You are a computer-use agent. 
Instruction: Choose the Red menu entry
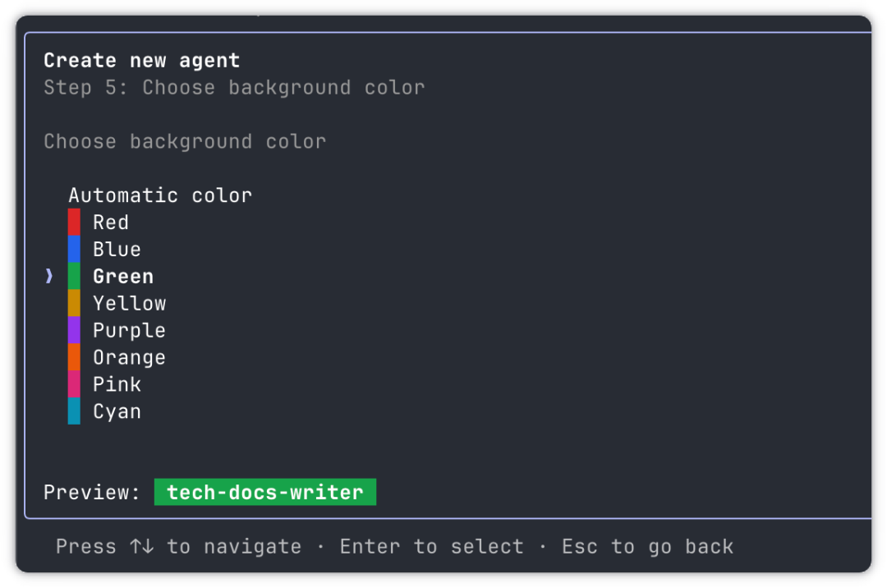pyautogui.click(x=111, y=223)
